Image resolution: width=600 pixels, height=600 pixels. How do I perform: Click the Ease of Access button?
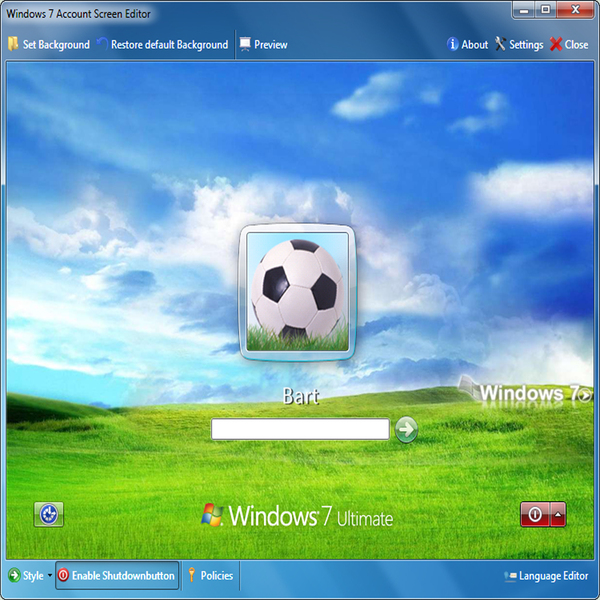tap(49, 514)
